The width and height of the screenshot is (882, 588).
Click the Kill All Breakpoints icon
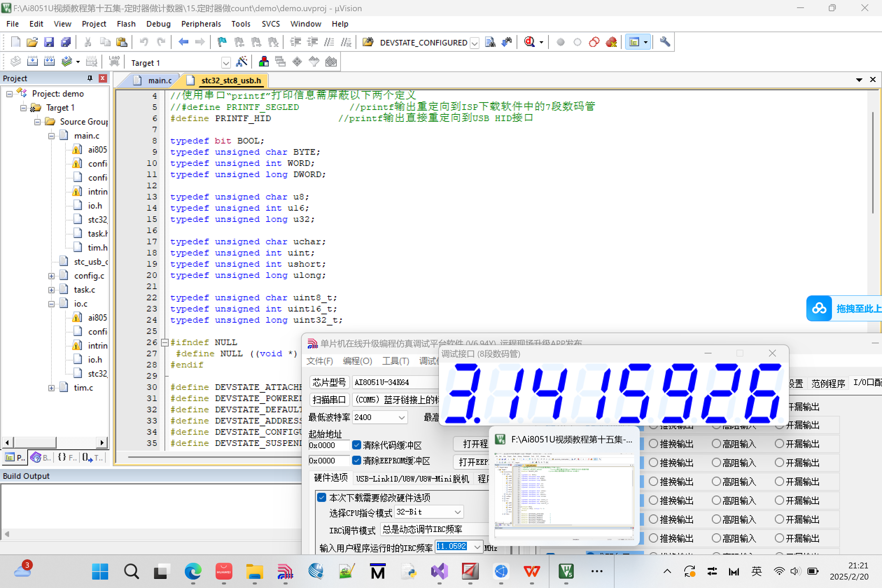click(x=611, y=42)
